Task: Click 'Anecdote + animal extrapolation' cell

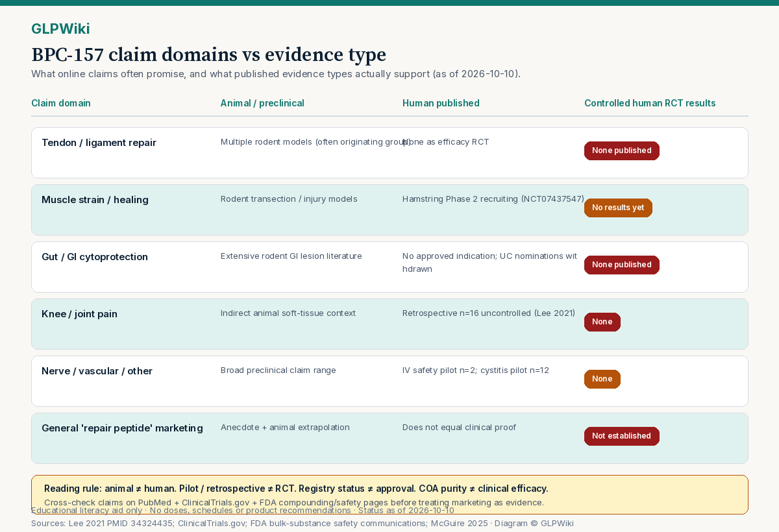Action: click(x=285, y=428)
